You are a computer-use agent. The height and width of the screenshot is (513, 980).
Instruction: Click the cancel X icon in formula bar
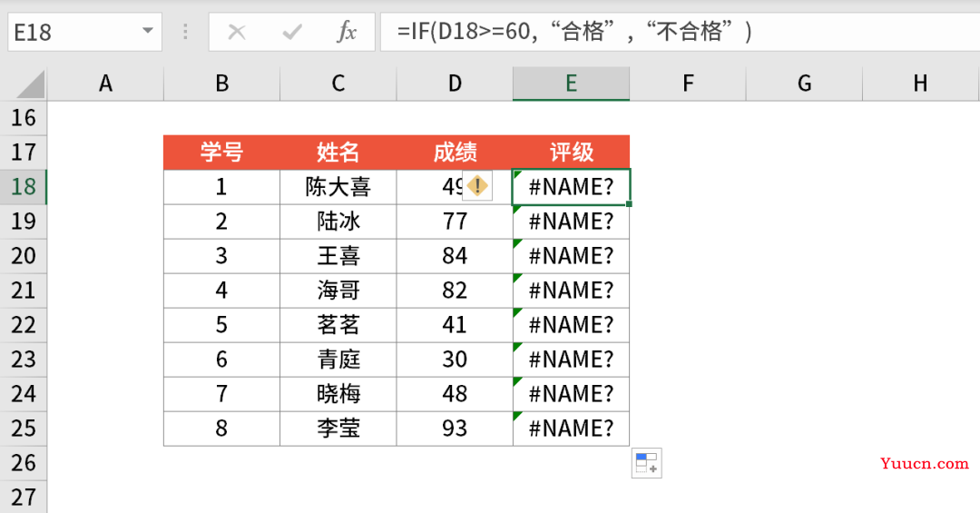pos(237,32)
